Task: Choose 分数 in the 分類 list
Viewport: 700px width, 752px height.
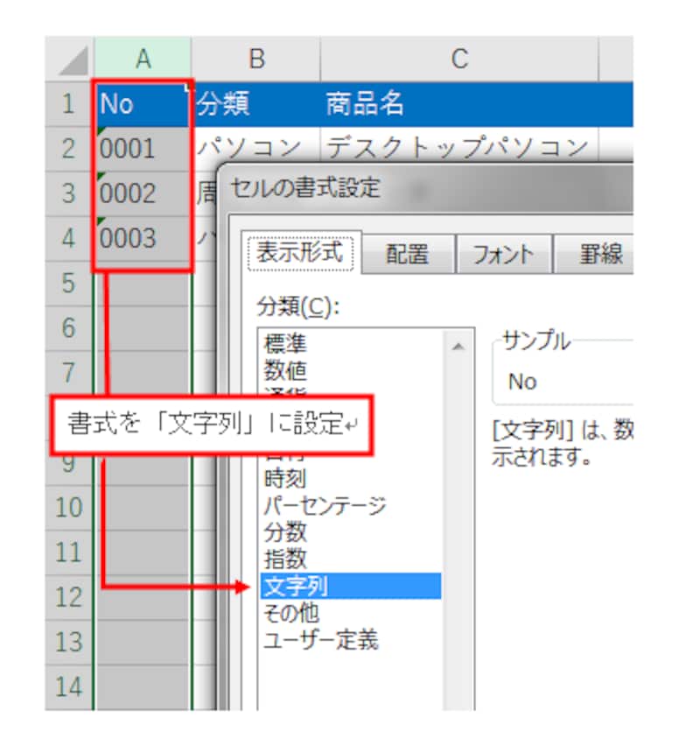Action: click(289, 532)
